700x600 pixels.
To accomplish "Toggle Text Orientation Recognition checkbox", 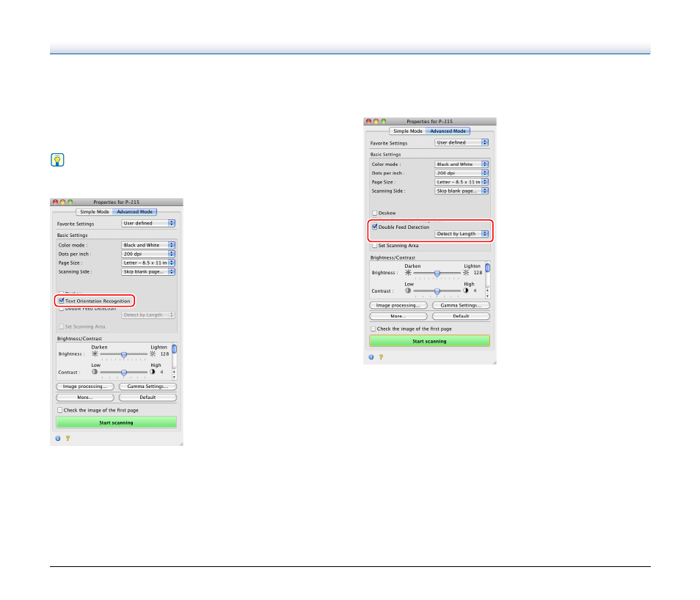I will coord(62,301).
